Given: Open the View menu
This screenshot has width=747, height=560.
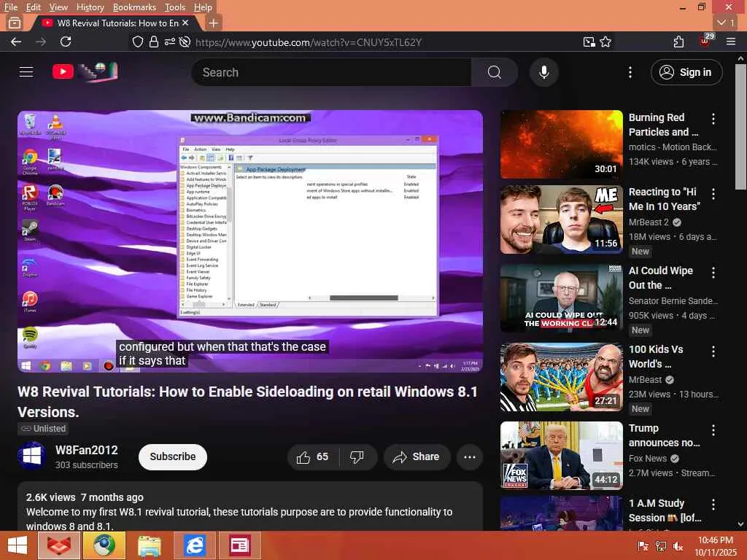Looking at the screenshot, I should (58, 7).
